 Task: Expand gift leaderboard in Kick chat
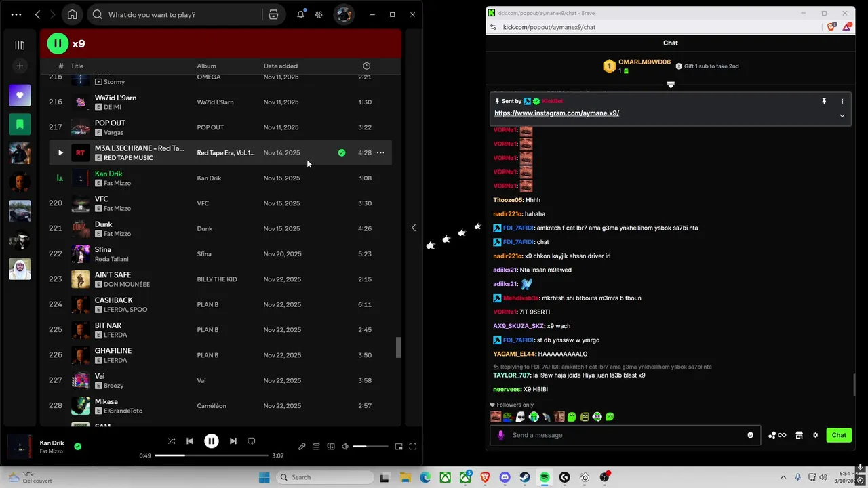pos(671,85)
